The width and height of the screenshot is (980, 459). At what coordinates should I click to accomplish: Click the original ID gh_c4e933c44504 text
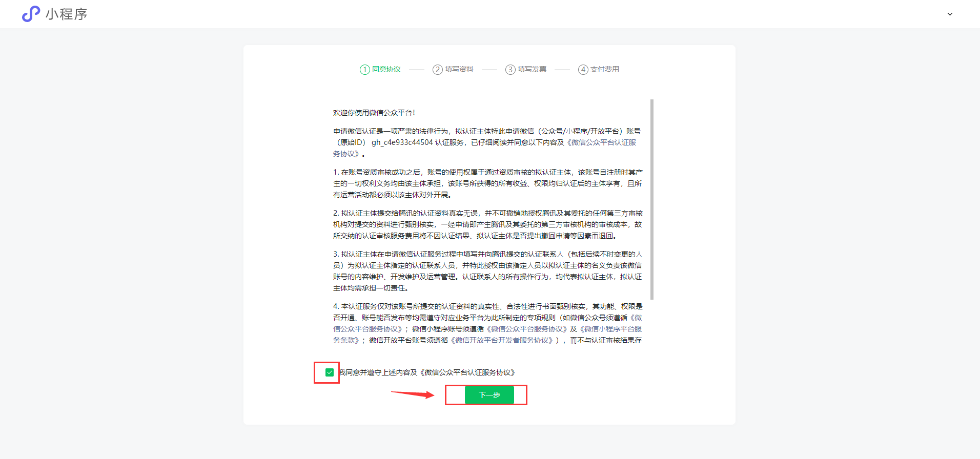tap(402, 142)
